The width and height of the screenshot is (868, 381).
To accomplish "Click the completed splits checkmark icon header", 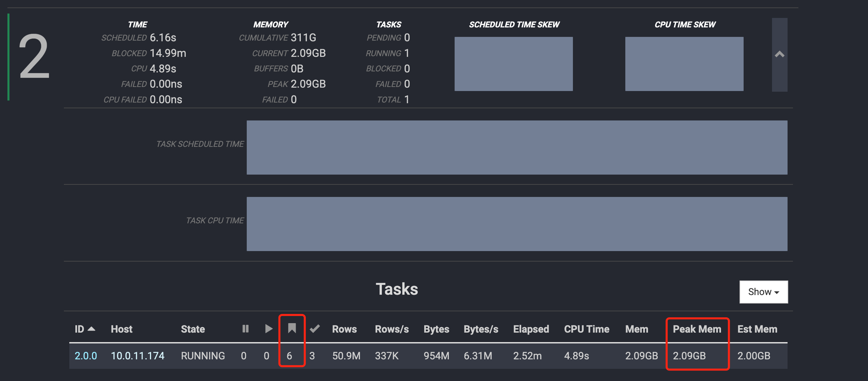I will [315, 329].
